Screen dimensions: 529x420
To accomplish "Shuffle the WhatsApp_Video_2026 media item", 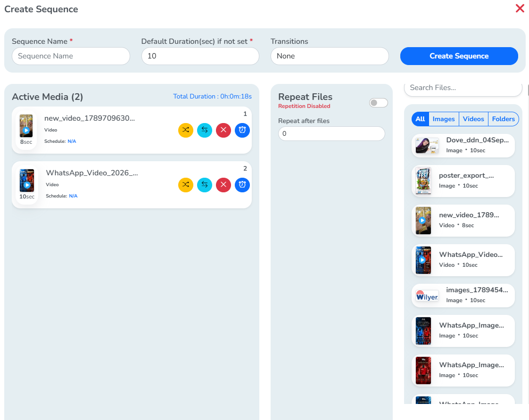I will (x=186, y=185).
